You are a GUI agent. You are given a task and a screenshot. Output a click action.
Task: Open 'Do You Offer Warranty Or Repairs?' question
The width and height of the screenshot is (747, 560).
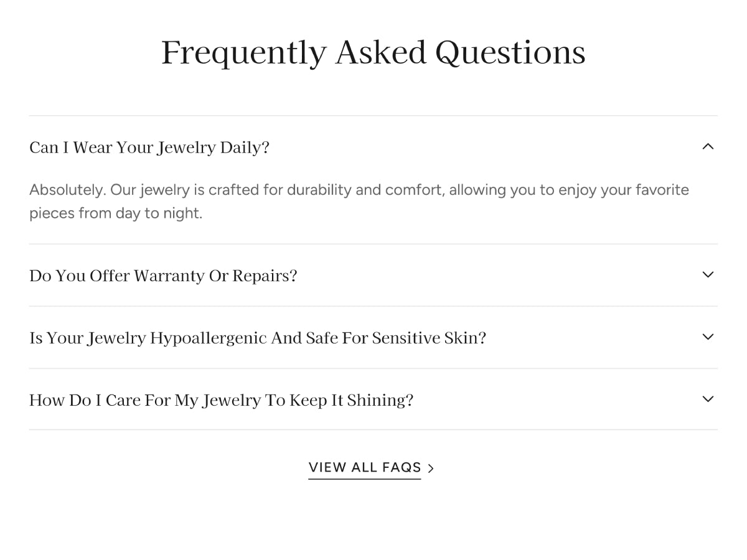pos(163,276)
